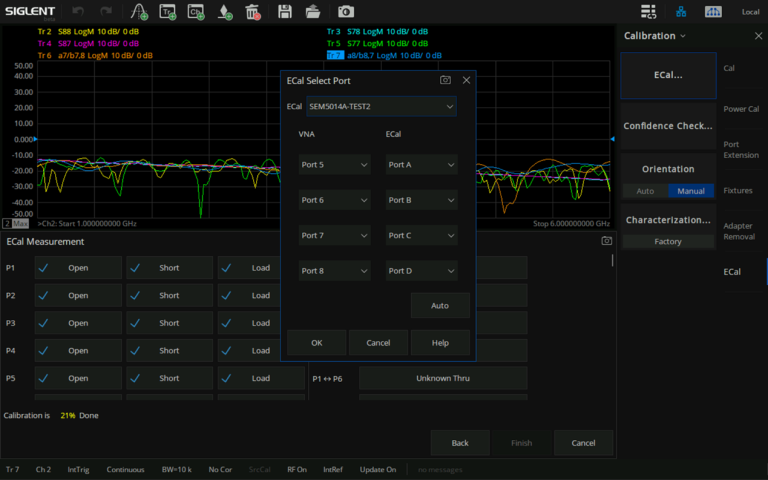
Task: Open the Power Cal side tab
Action: tap(740, 109)
